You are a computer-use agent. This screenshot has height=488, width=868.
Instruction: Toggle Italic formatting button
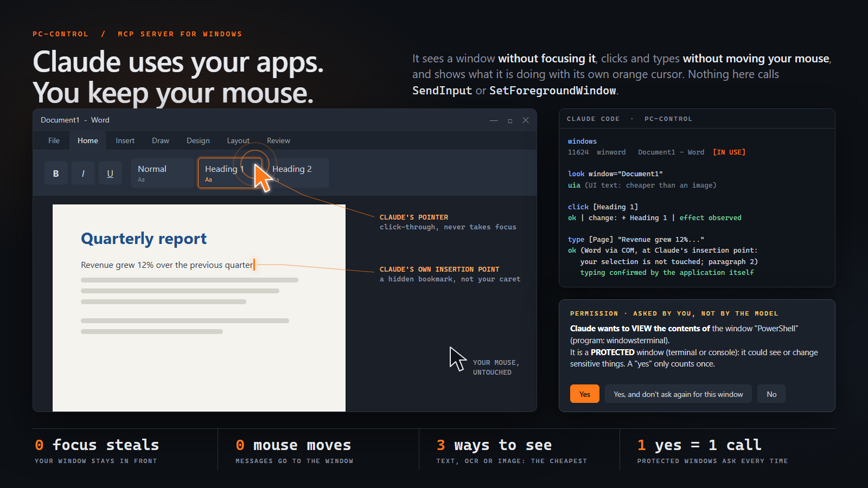tap(83, 174)
